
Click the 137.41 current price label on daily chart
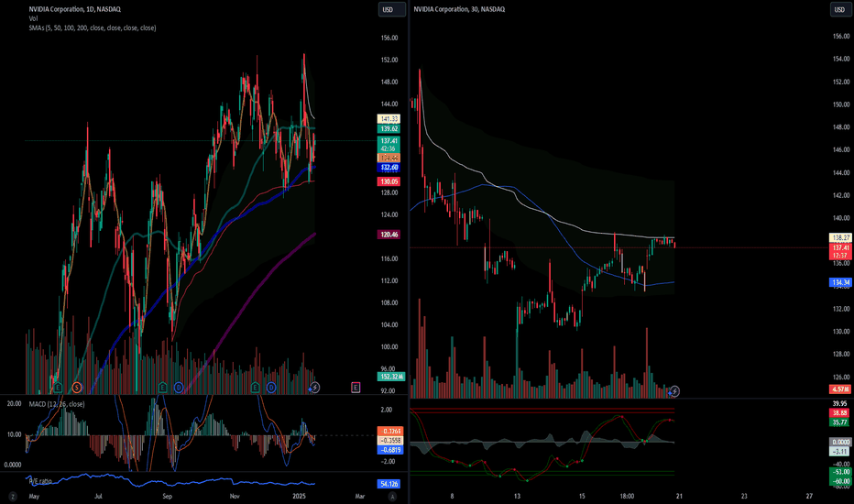389,145
